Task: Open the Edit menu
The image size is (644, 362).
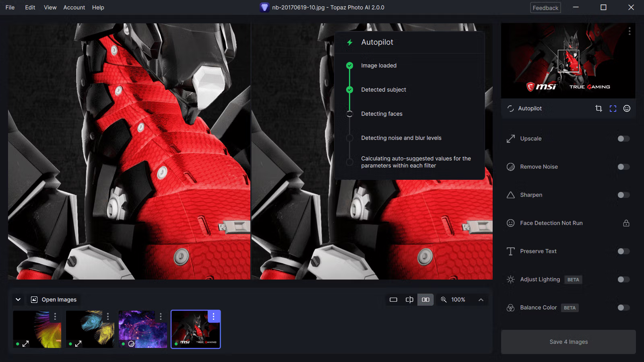Action: coord(30,7)
